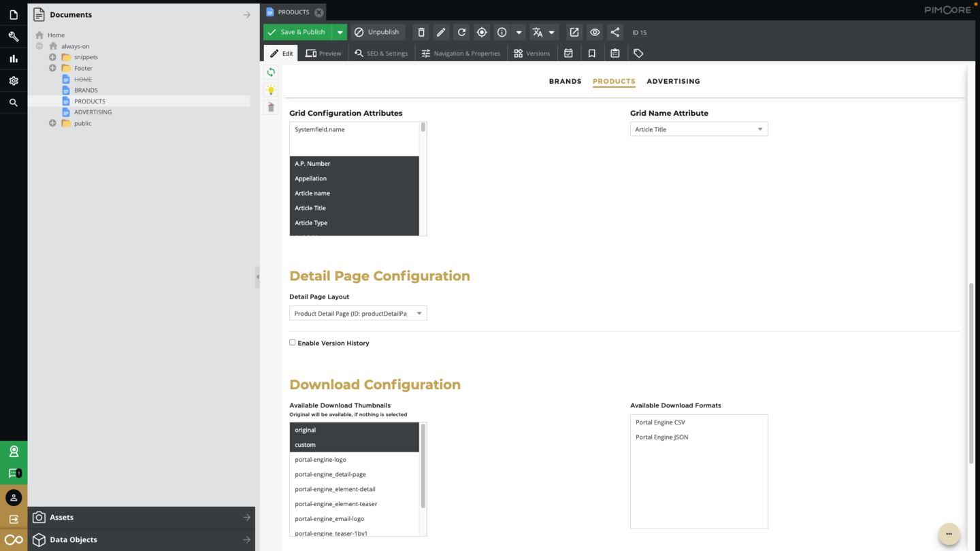The width and height of the screenshot is (980, 551).
Task: Open the tags icon tab
Action: pos(638,53)
